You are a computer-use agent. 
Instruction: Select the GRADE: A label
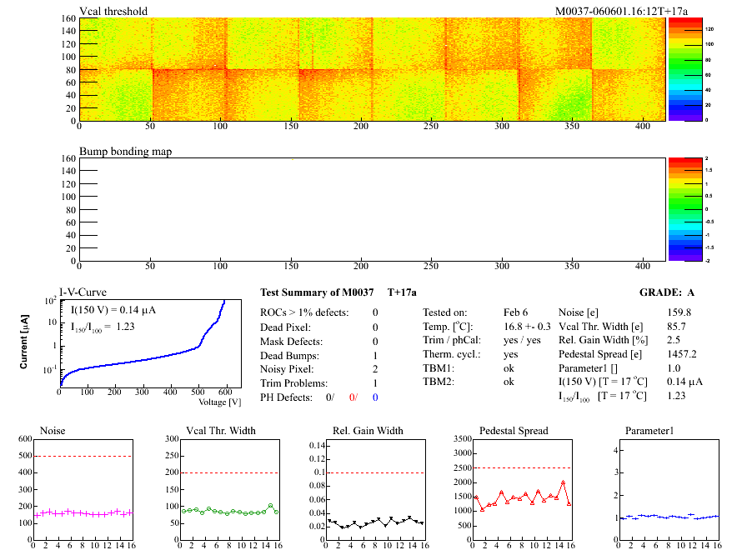click(668, 292)
